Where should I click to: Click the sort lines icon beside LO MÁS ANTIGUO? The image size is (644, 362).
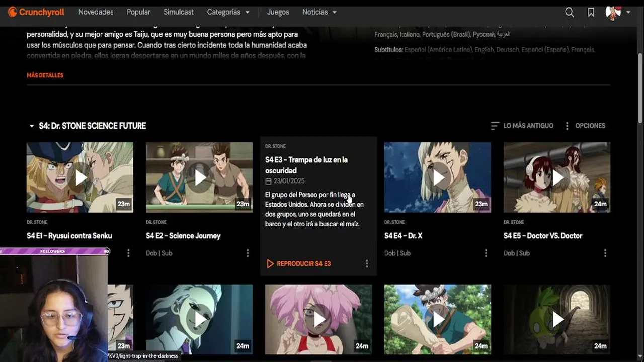click(x=495, y=126)
